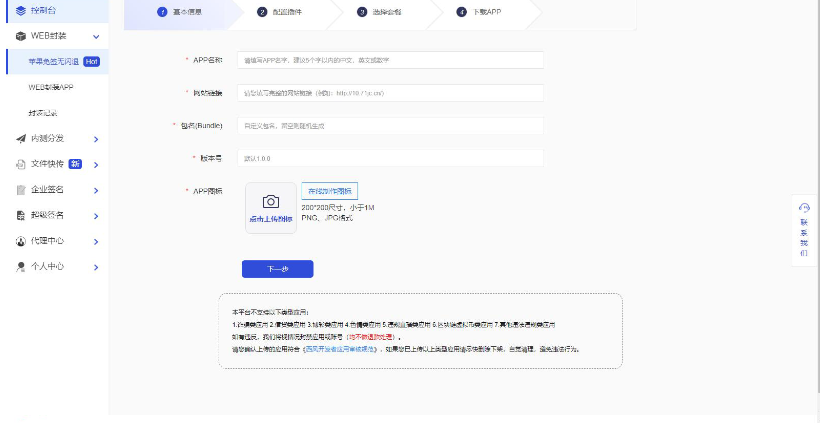The image size is (820, 423).
Task: Click the WEB封装 box icon
Action: (21, 36)
